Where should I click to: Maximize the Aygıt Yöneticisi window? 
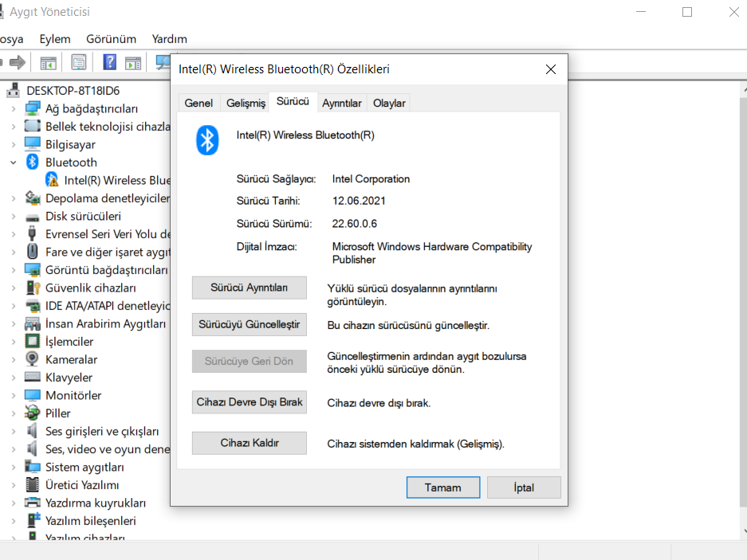687,12
